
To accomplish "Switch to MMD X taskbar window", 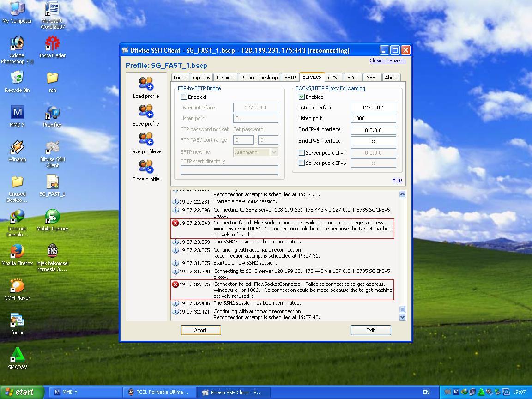I will point(85,392).
